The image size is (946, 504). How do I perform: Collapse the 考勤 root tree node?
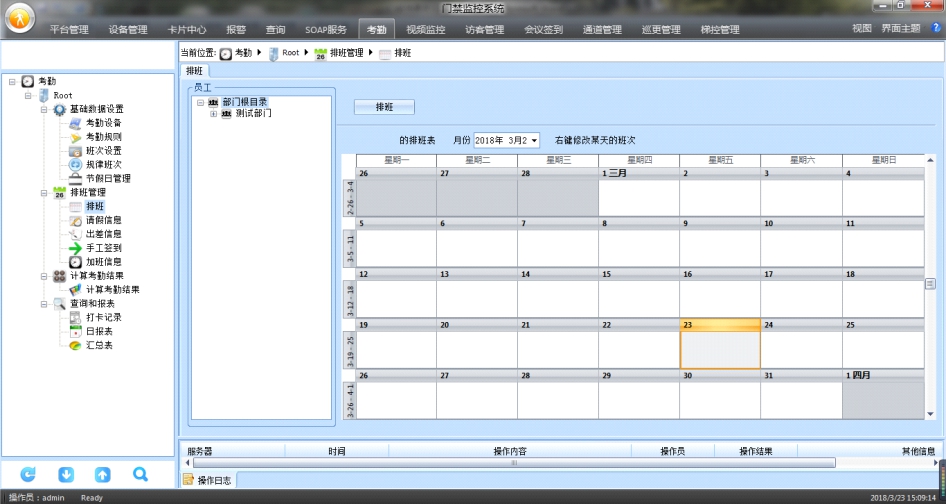coord(12,81)
